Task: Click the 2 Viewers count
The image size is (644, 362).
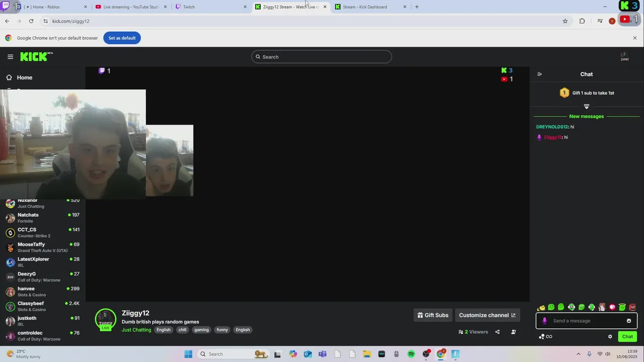Action: tap(473, 332)
